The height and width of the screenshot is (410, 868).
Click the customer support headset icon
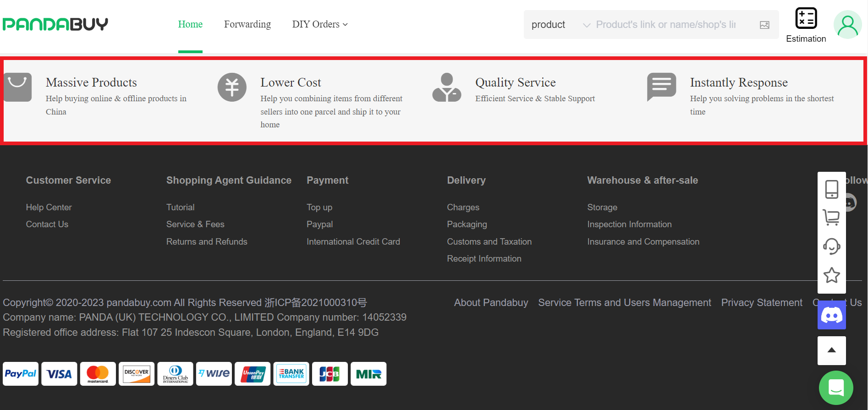pyautogui.click(x=831, y=246)
